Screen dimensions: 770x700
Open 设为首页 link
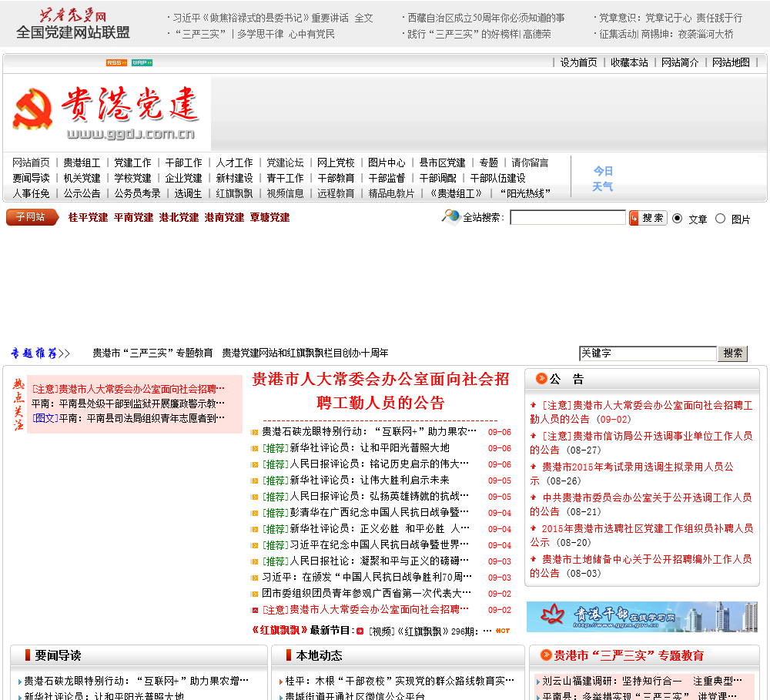point(578,62)
